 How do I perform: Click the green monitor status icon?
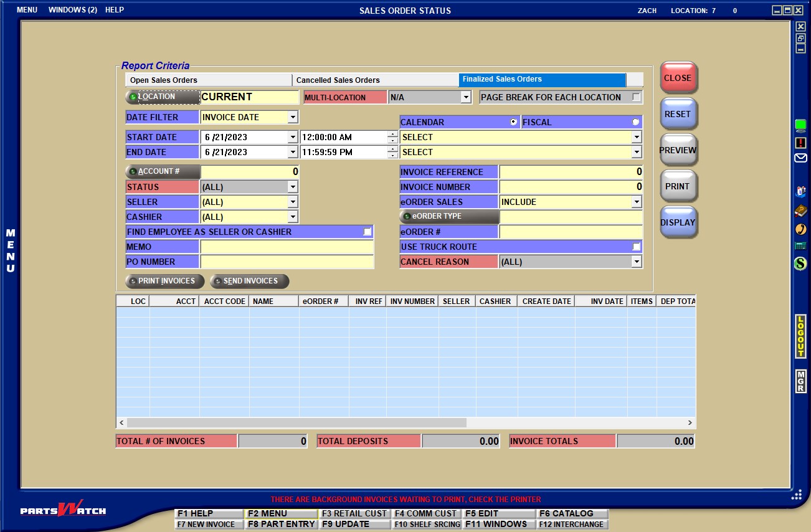(800, 125)
